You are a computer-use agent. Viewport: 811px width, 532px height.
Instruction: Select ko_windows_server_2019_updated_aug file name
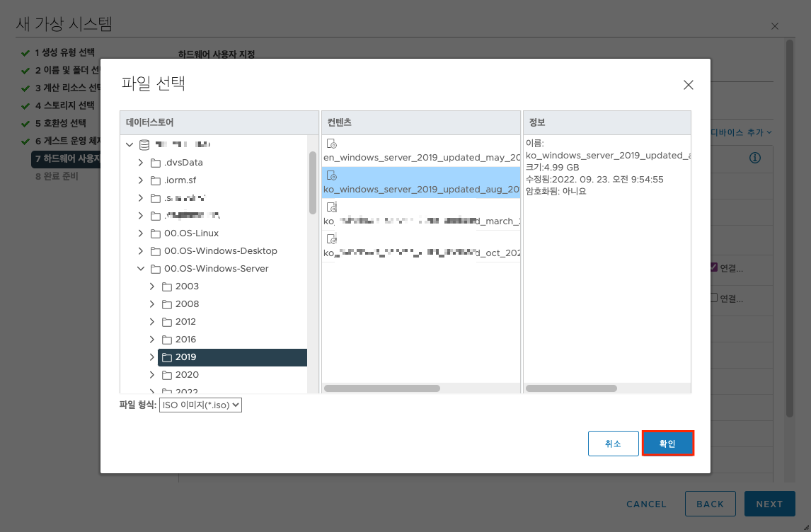(x=422, y=190)
